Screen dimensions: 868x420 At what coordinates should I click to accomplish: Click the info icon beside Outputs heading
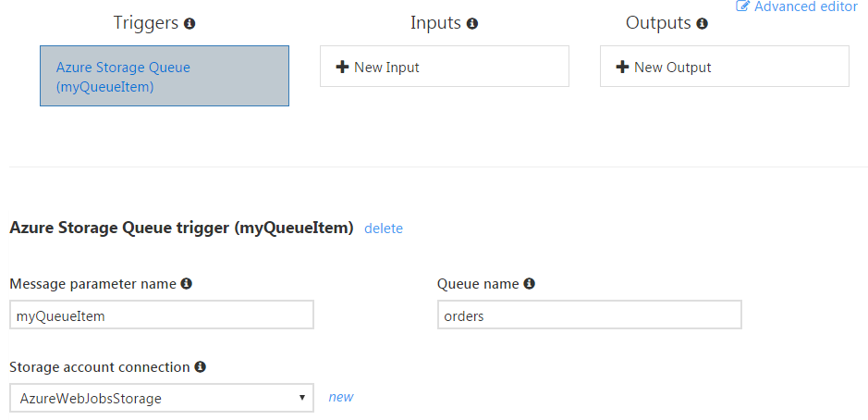pos(702,23)
